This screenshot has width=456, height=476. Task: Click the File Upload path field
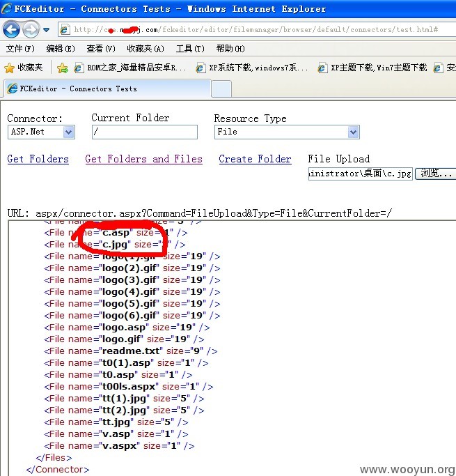click(361, 174)
